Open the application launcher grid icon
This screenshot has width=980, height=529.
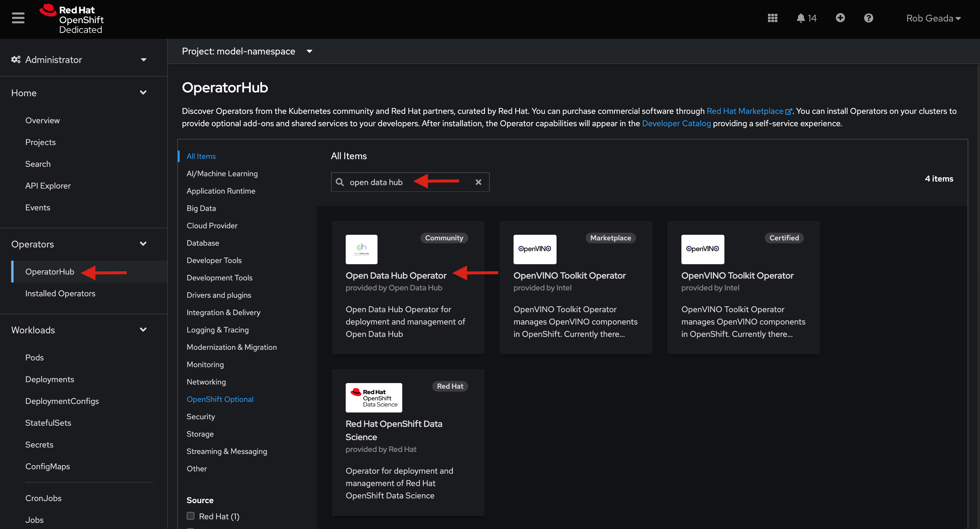(x=772, y=18)
